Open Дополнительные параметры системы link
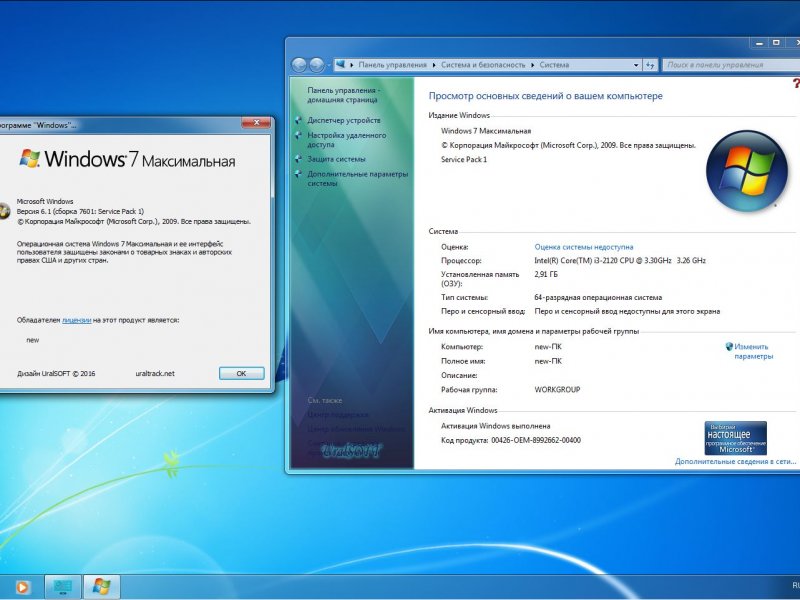 tap(357, 179)
